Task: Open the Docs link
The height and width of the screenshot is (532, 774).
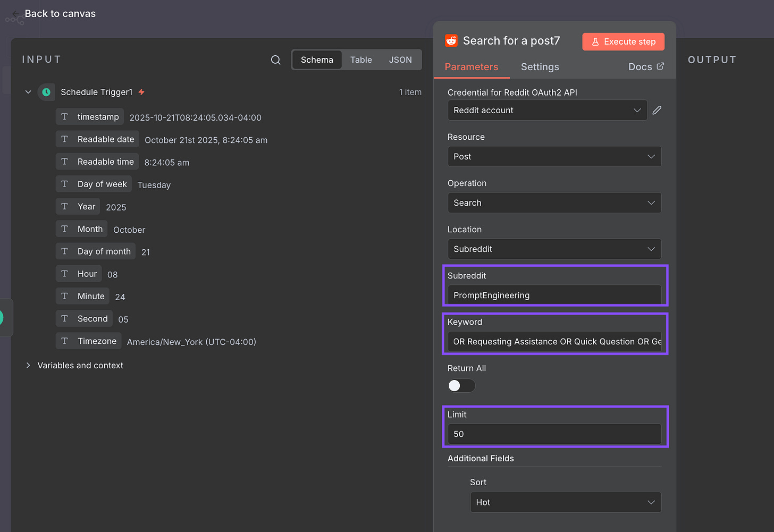Action: [x=646, y=66]
